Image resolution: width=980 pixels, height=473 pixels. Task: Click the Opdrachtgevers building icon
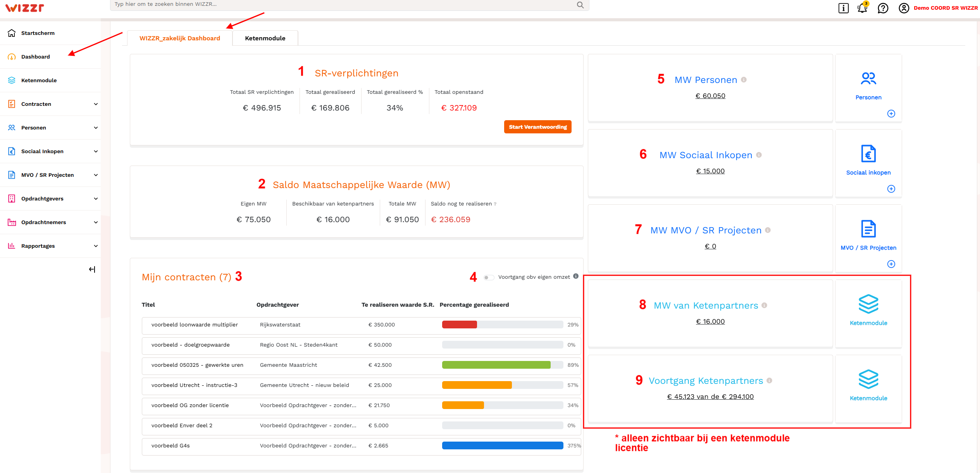pyautogui.click(x=12, y=199)
